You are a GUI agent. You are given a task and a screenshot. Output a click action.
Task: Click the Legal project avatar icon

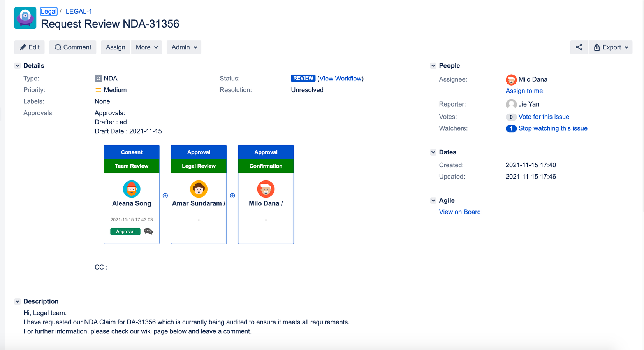coord(25,18)
